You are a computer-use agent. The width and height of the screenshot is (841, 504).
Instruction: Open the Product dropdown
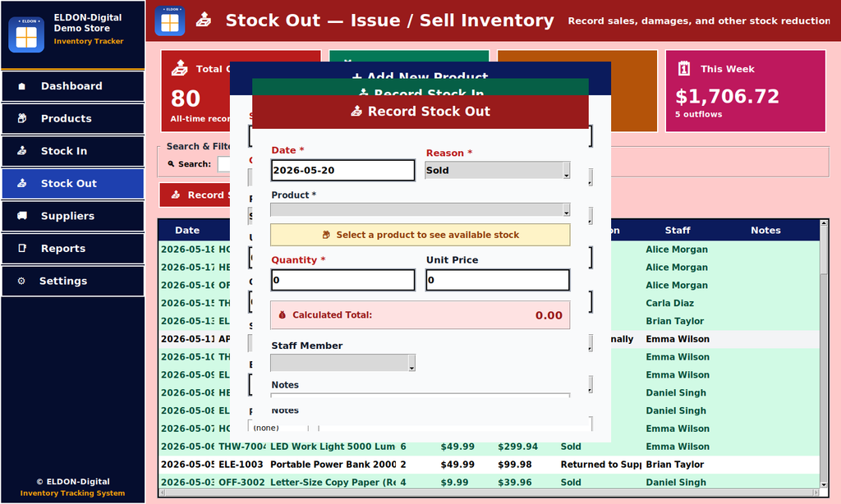pyautogui.click(x=420, y=210)
